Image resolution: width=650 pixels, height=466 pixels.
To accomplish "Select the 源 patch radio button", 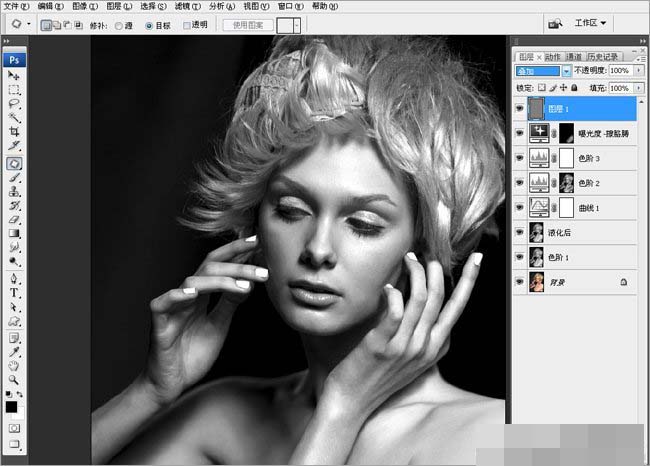I will (119, 23).
